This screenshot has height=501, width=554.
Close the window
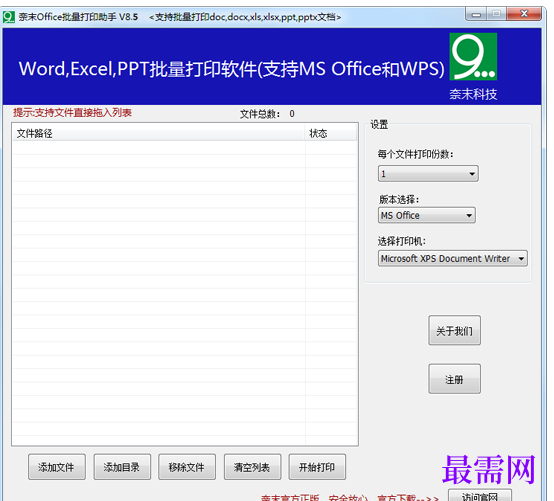click(x=524, y=14)
